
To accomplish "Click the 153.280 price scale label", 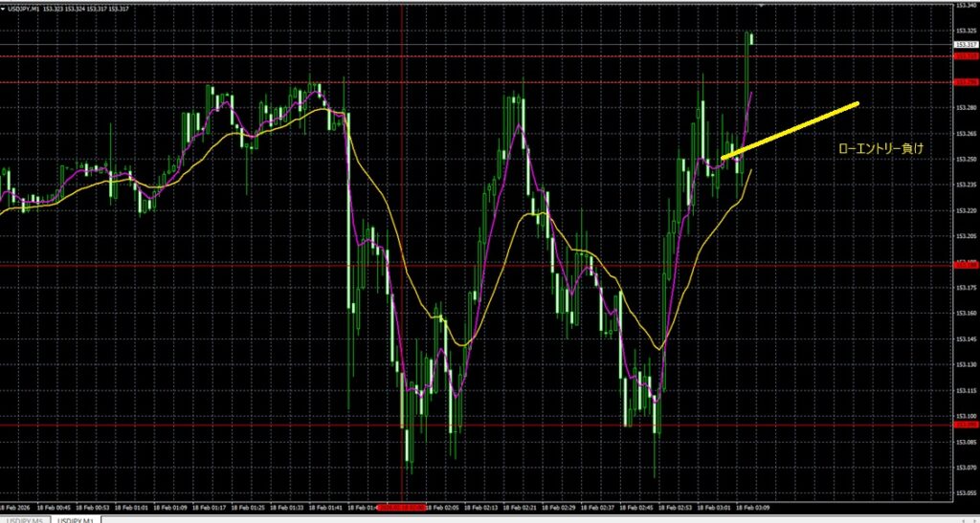I will click(x=967, y=108).
